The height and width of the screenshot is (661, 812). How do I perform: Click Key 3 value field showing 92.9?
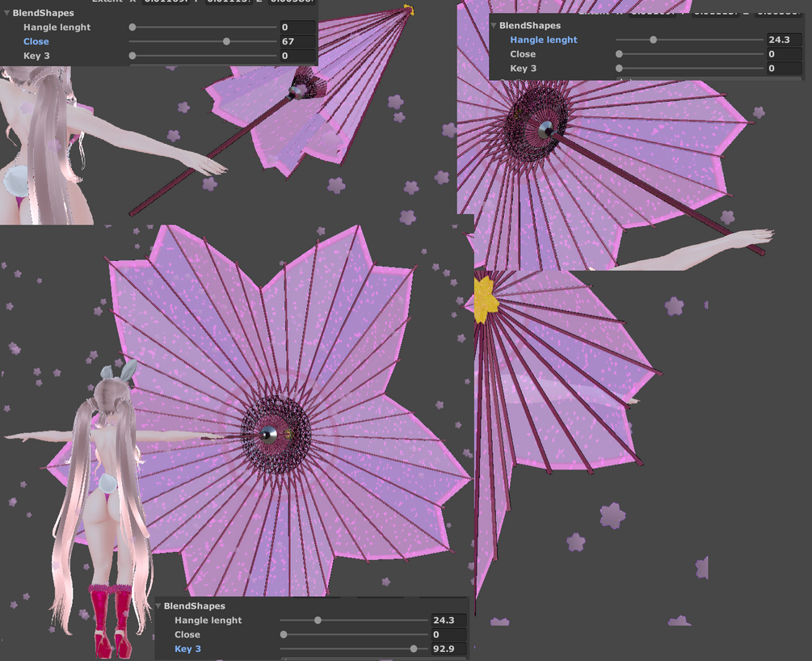coord(448,649)
